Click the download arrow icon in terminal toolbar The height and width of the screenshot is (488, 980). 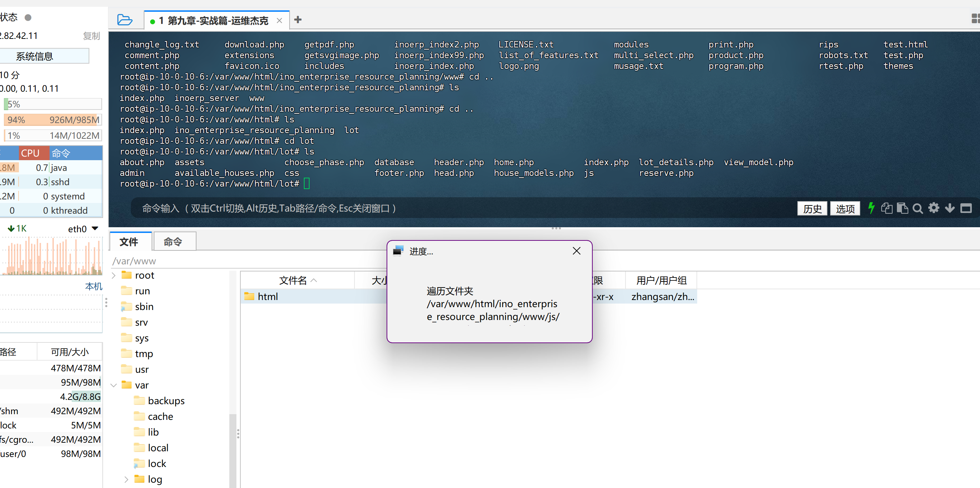[x=950, y=208]
